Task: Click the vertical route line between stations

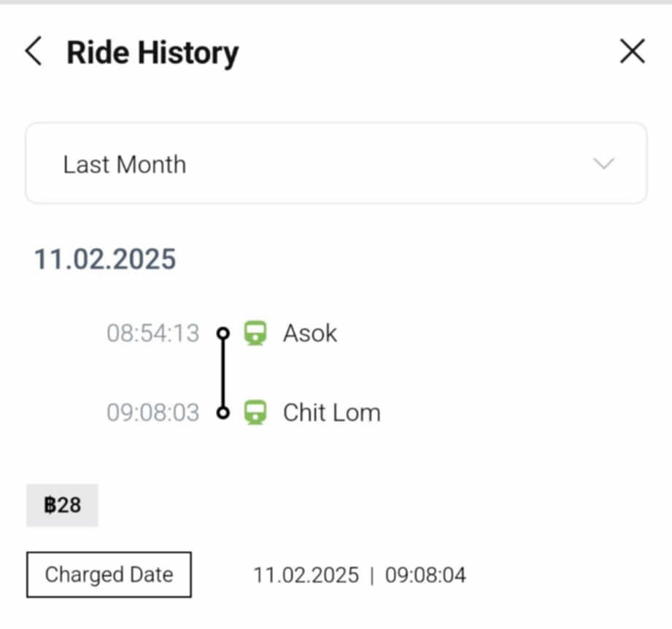Action: click(224, 373)
